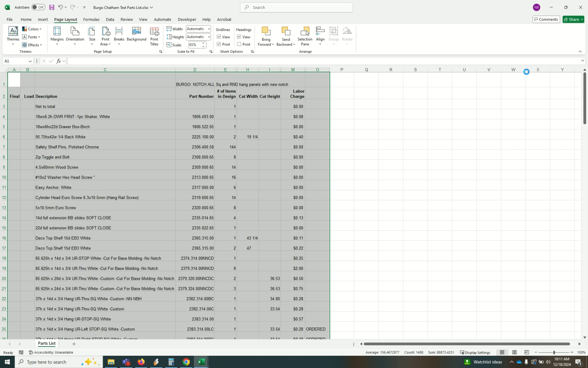Open the Breaks menu
Viewport: 588px width, 368px height.
coord(119,36)
